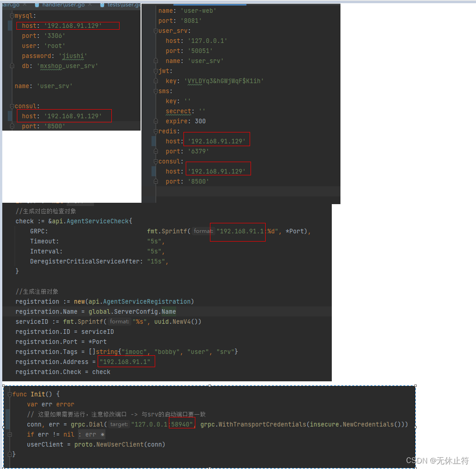The width and height of the screenshot is (476, 469).
Task: Click the 'format:' parameter hint after GRPC Sprintf
Action: [x=203, y=231]
